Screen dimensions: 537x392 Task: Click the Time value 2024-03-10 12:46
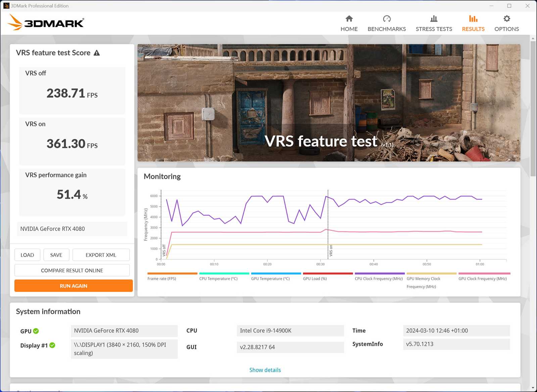[456, 331]
